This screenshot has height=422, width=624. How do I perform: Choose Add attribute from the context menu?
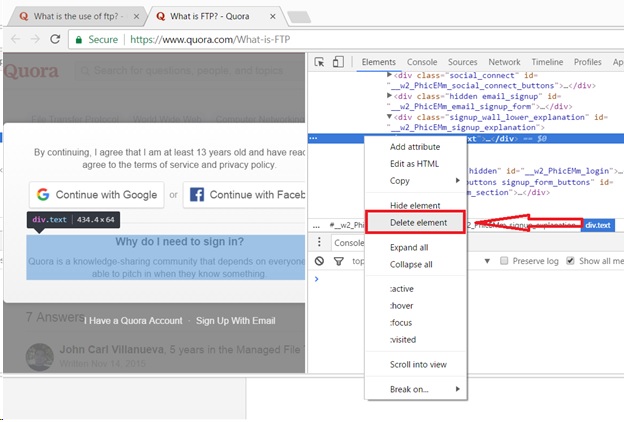[415, 147]
